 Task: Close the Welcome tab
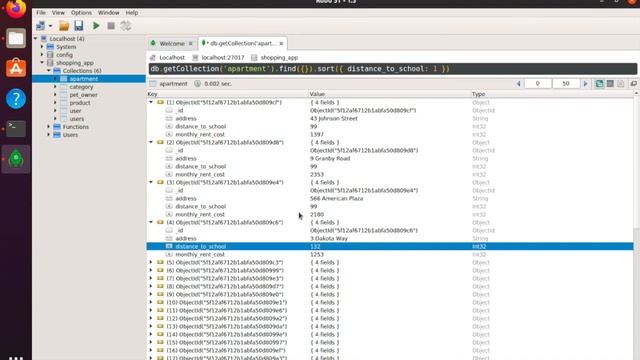pos(190,43)
